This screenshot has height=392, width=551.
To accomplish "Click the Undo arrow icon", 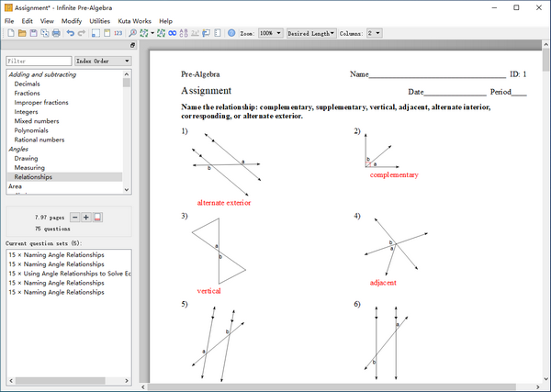I will (x=71, y=33).
